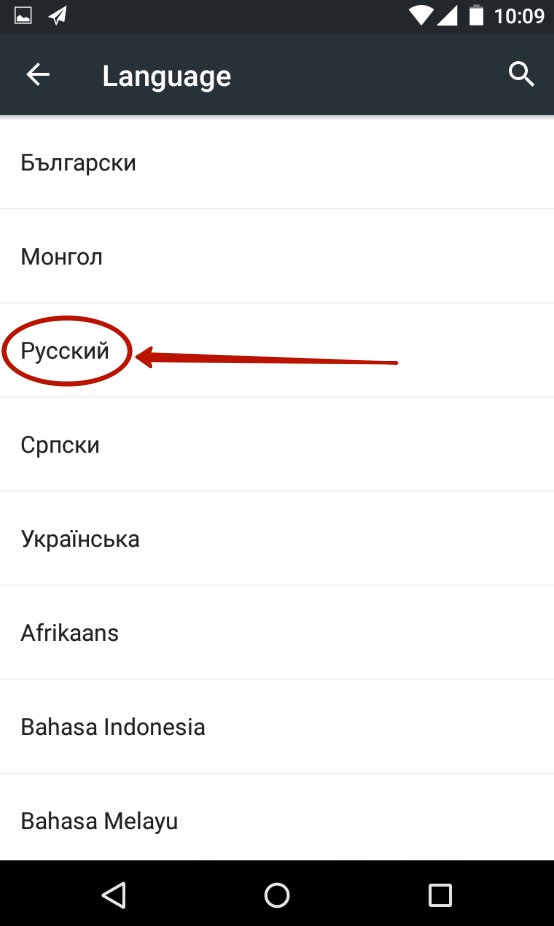554x926 pixels.
Task: Tap the Android home circle button
Action: click(x=277, y=895)
